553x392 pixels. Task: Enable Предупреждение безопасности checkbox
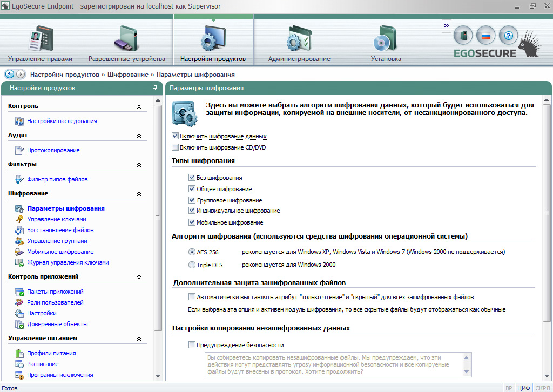click(x=192, y=345)
